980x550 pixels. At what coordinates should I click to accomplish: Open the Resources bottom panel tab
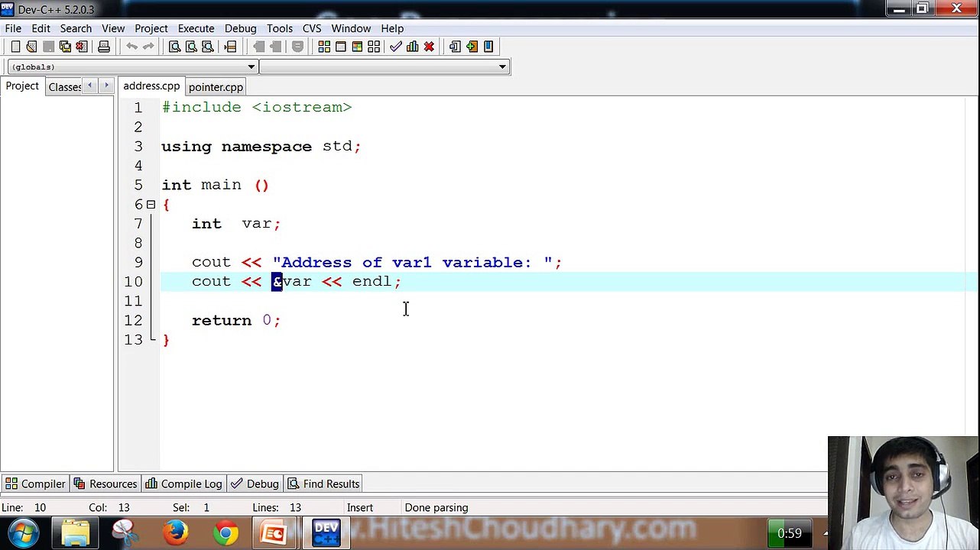(x=105, y=484)
